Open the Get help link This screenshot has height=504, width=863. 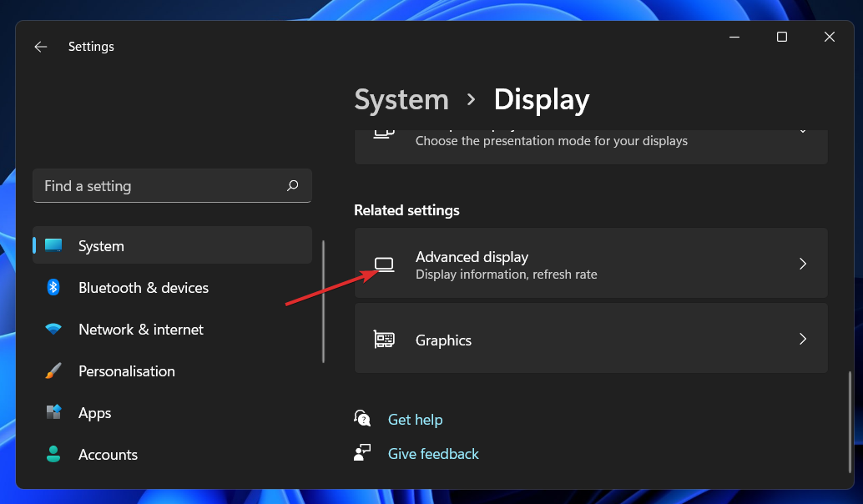(x=415, y=419)
